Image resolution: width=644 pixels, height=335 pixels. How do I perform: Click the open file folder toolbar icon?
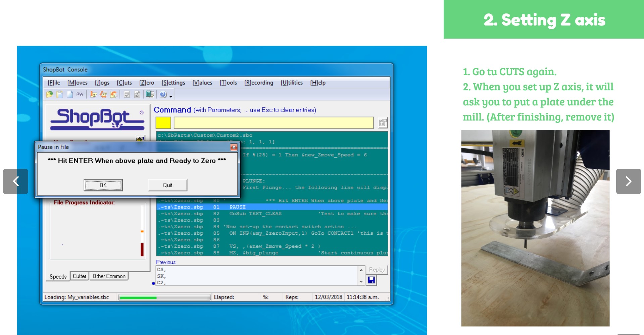click(x=50, y=95)
